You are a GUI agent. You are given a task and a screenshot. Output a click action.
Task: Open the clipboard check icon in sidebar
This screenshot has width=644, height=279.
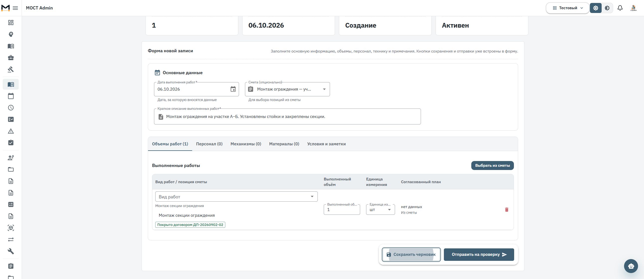(11, 143)
